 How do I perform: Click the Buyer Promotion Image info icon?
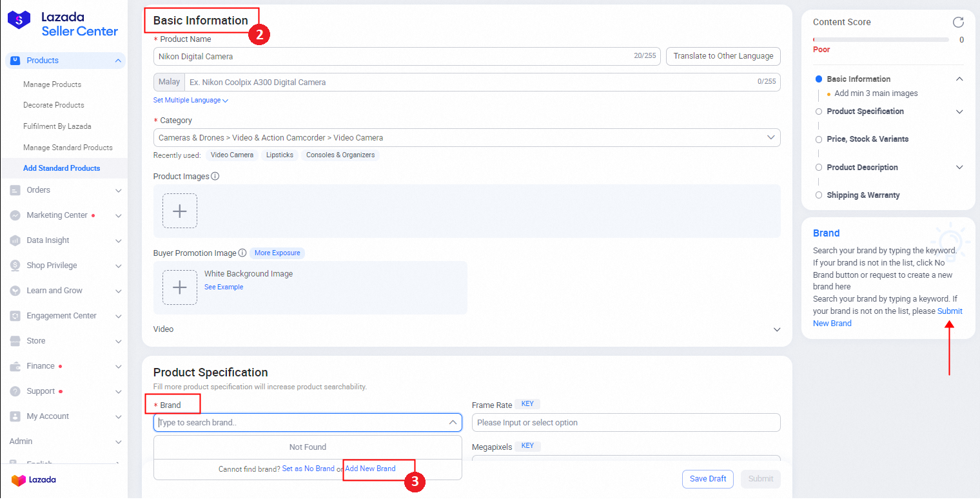(x=242, y=253)
